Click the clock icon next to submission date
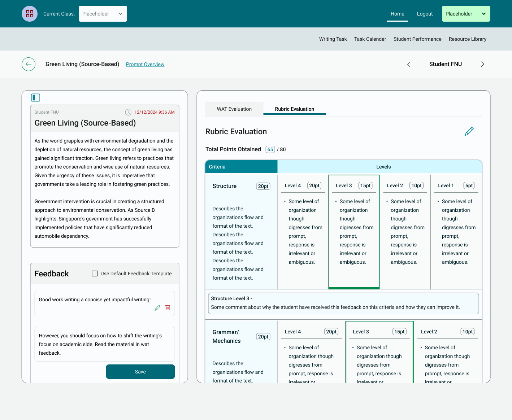 [x=128, y=112]
